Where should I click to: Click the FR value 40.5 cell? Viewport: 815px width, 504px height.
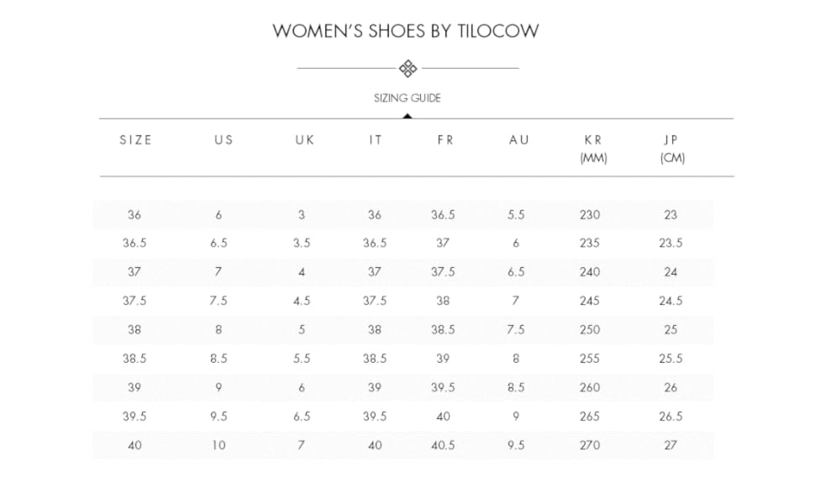(x=443, y=445)
